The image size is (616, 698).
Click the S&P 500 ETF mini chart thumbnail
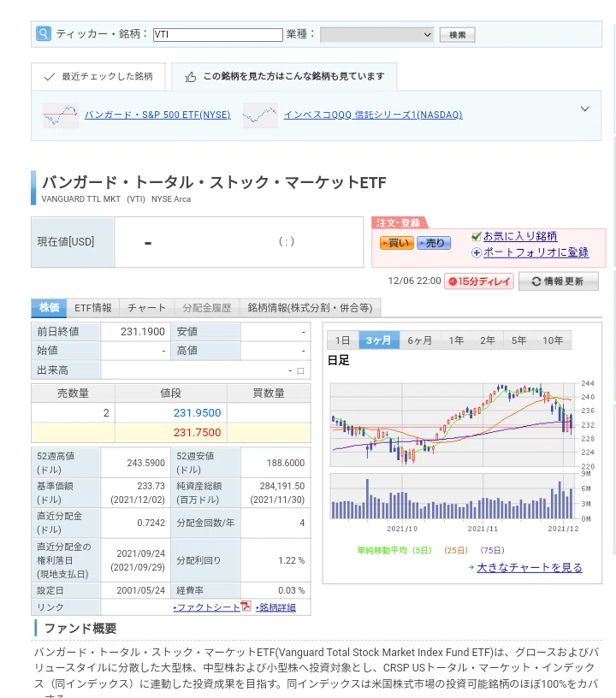coord(61,115)
